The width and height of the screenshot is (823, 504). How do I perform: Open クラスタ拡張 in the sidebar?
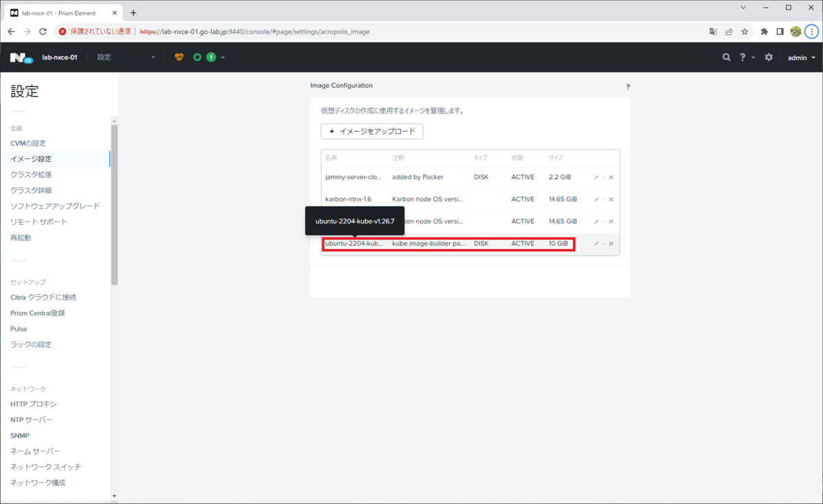point(31,175)
